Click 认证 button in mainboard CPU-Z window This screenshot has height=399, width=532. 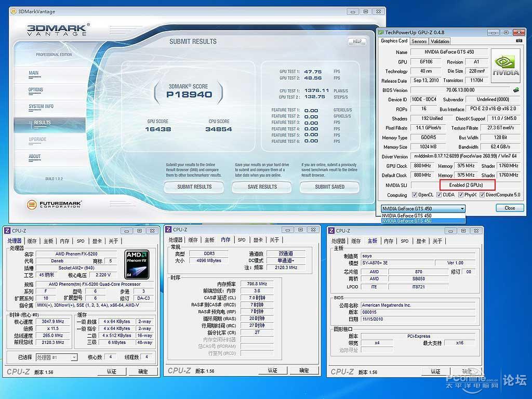pyautogui.click(x=436, y=371)
